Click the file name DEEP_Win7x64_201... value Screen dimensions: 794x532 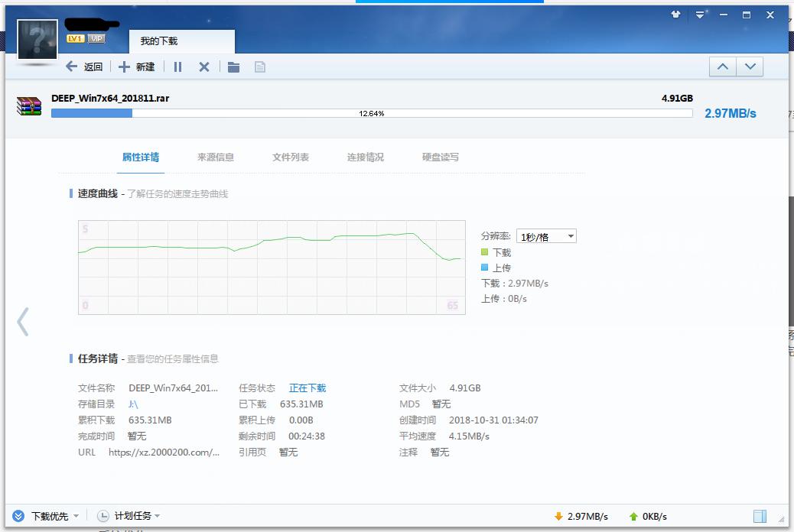coord(173,388)
